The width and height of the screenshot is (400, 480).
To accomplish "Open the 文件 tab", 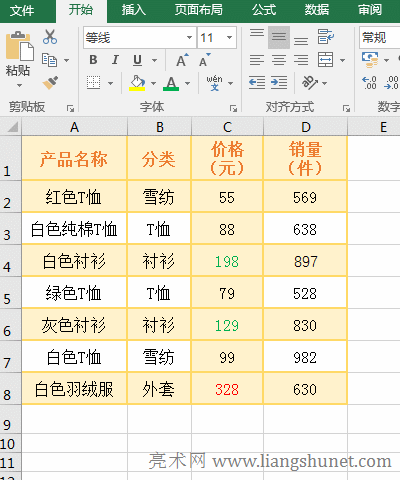I will (x=22, y=11).
